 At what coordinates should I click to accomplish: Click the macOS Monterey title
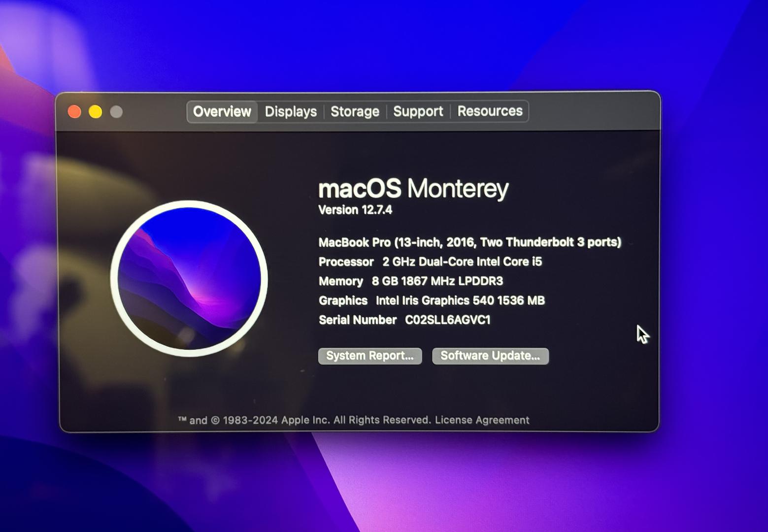(x=413, y=189)
